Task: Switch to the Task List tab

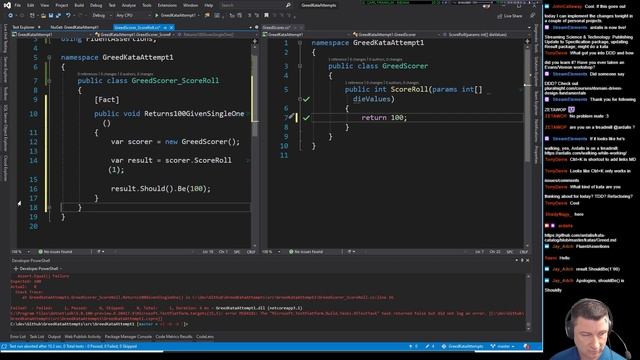Action: (x=37, y=337)
